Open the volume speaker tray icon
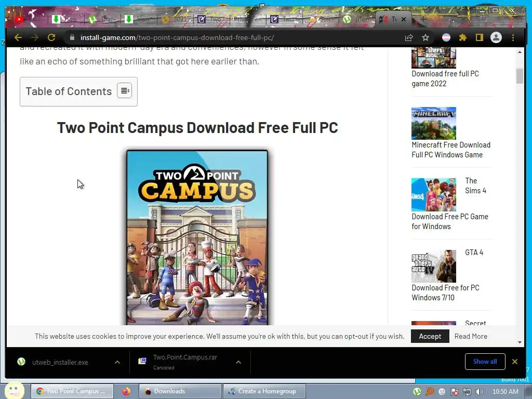532x399 pixels. point(479,392)
